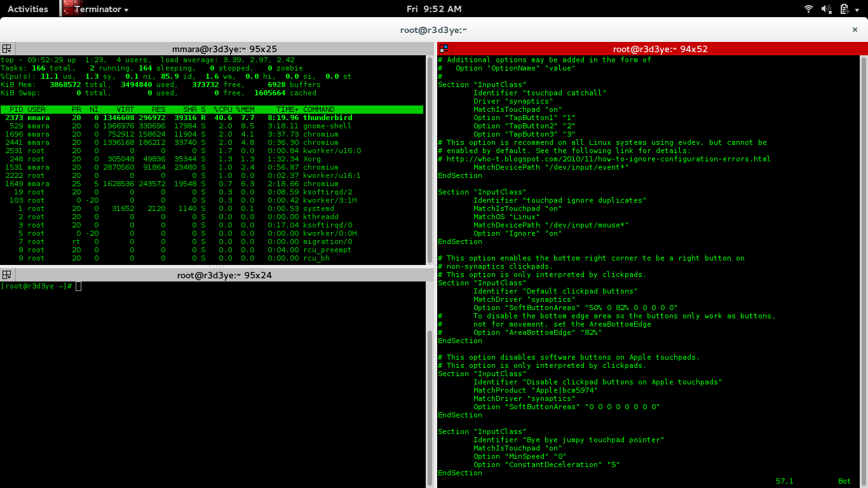
Task: Select the Xorg process row
Action: [212, 159]
